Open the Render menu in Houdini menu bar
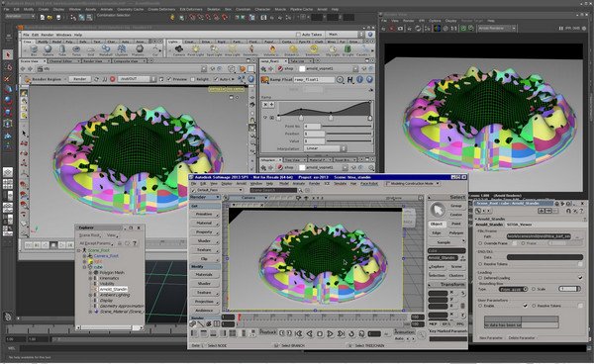This screenshot has height=364, width=594. pyautogui.click(x=48, y=35)
